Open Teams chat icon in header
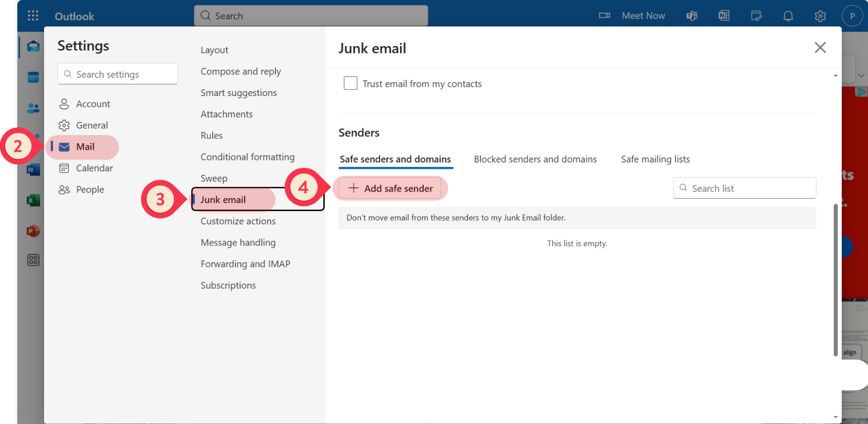Screen dimensions: 868x424 tap(692, 16)
